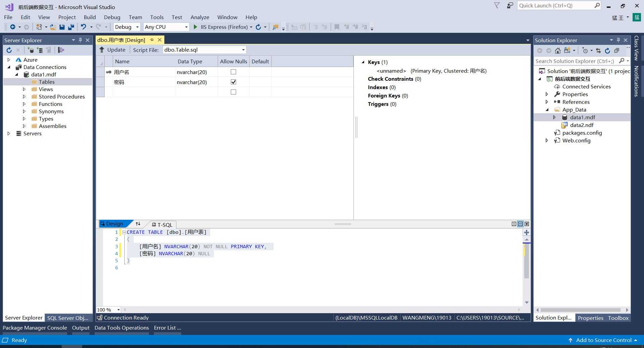Click the Open File toolbar icon
Screen dimensions: 644x348
point(53,27)
